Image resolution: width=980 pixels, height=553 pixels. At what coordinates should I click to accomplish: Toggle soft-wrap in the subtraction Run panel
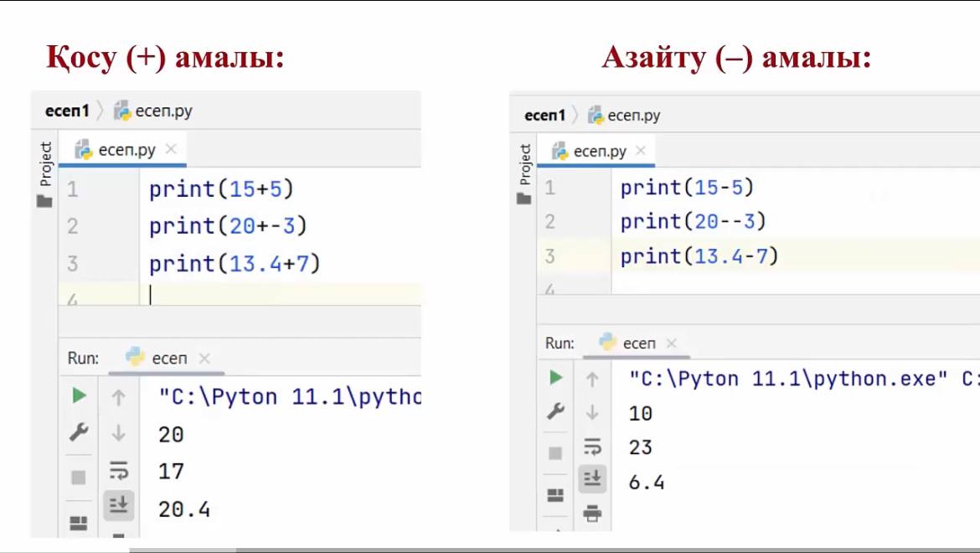pyautogui.click(x=591, y=447)
